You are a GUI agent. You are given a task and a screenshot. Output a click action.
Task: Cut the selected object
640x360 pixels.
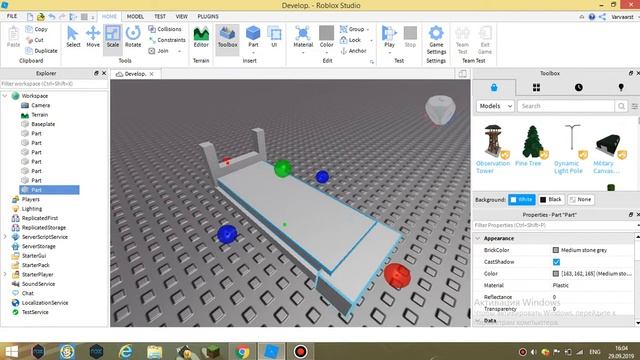point(35,40)
